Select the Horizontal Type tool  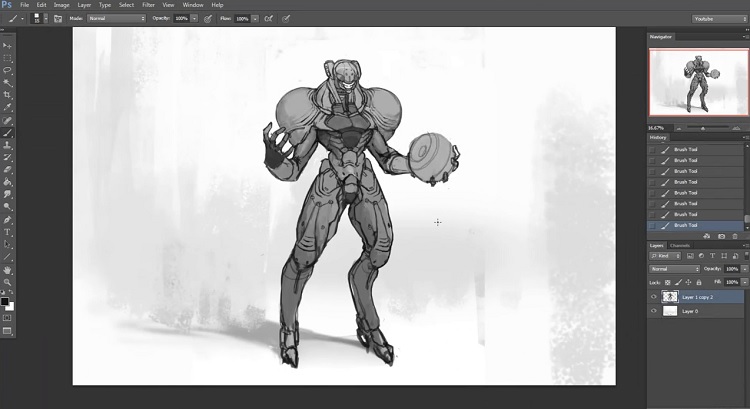pyautogui.click(x=8, y=231)
